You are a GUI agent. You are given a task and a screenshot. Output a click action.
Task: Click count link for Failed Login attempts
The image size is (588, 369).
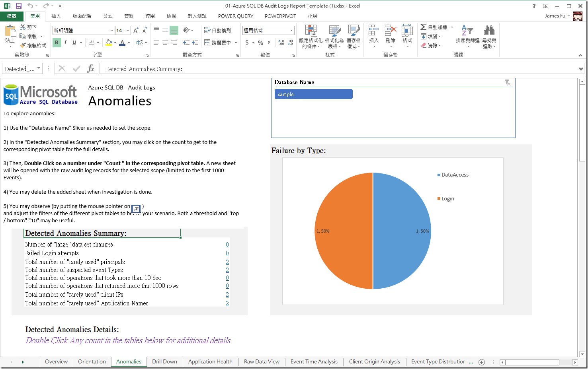point(227,253)
